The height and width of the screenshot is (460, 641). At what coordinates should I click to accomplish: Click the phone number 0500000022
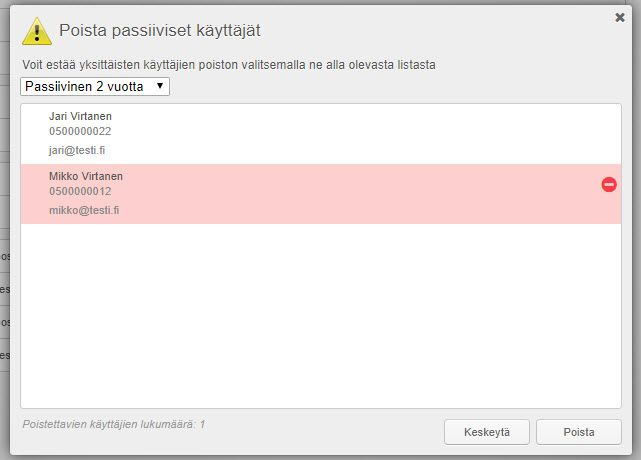(x=80, y=131)
